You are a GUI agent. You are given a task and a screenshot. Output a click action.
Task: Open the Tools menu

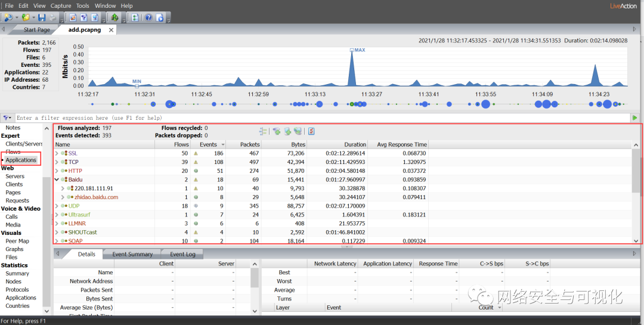tap(82, 6)
